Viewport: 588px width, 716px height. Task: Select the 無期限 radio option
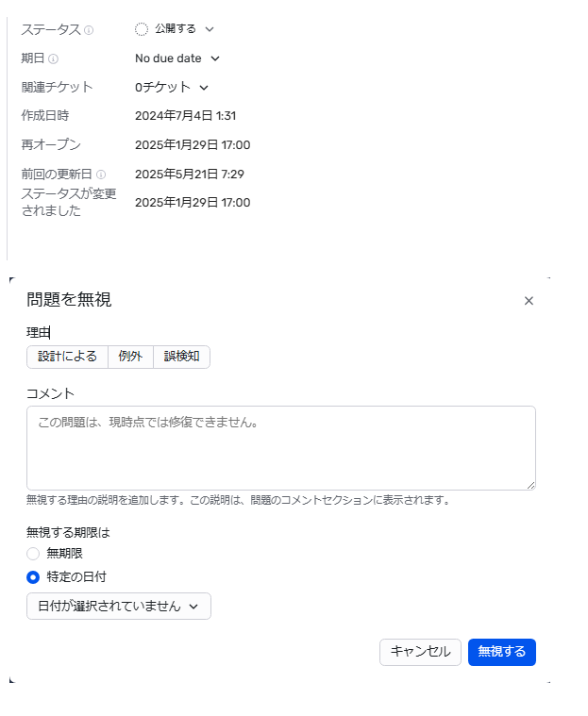[33, 554]
